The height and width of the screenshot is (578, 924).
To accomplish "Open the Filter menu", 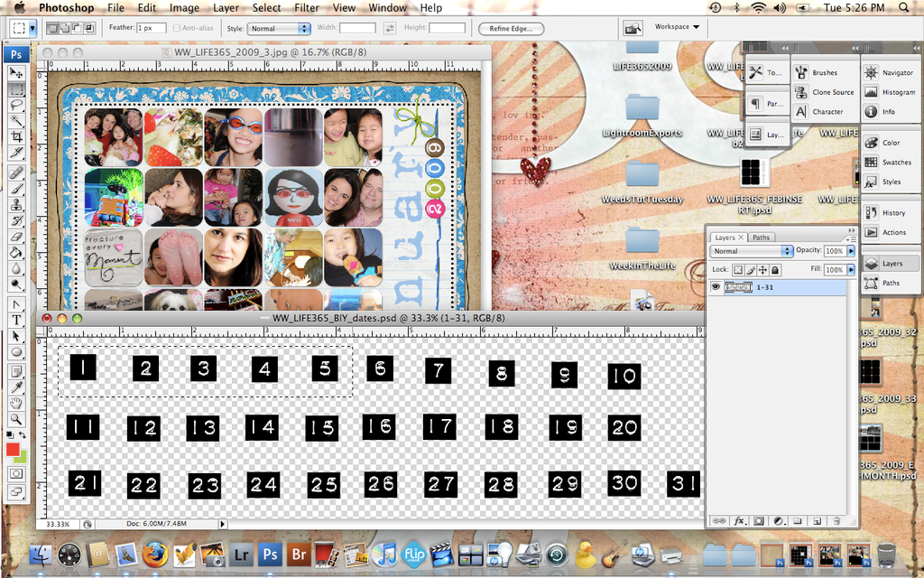I will pos(307,7).
